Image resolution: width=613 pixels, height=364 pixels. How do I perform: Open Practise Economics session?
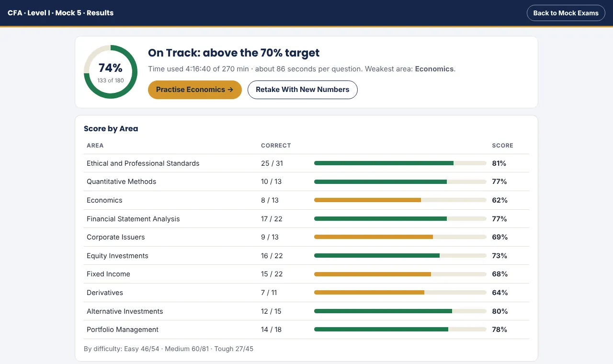[194, 90]
